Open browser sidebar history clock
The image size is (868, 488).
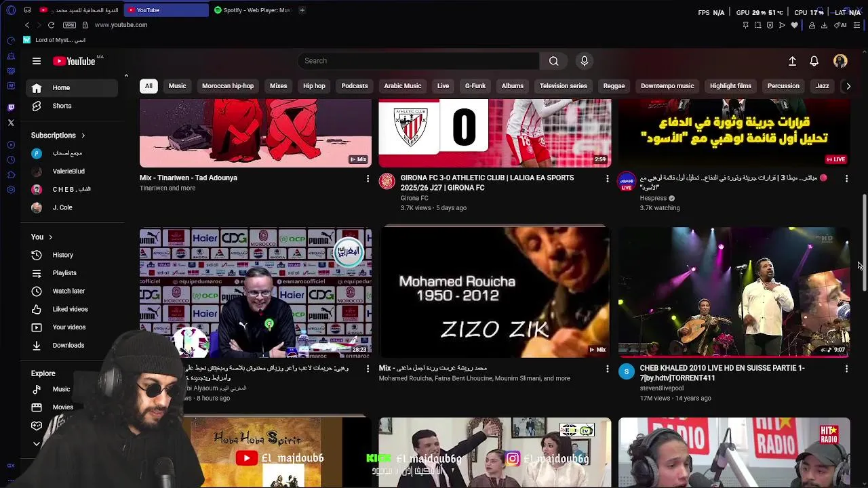click(x=11, y=160)
